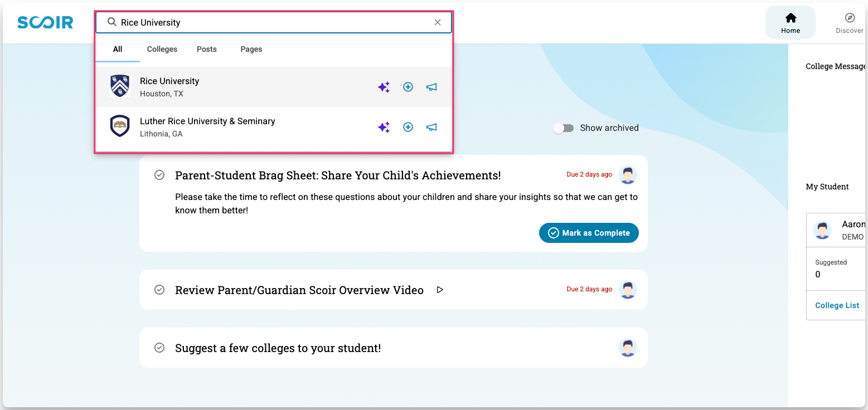868x410 pixels.
Task: Open Suggest a few colleges to your student
Action: 278,348
